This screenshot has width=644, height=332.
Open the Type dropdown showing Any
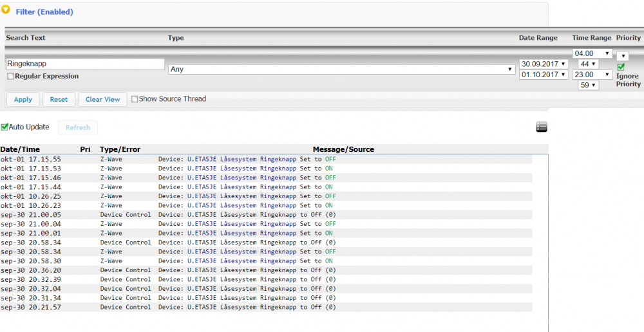point(341,69)
